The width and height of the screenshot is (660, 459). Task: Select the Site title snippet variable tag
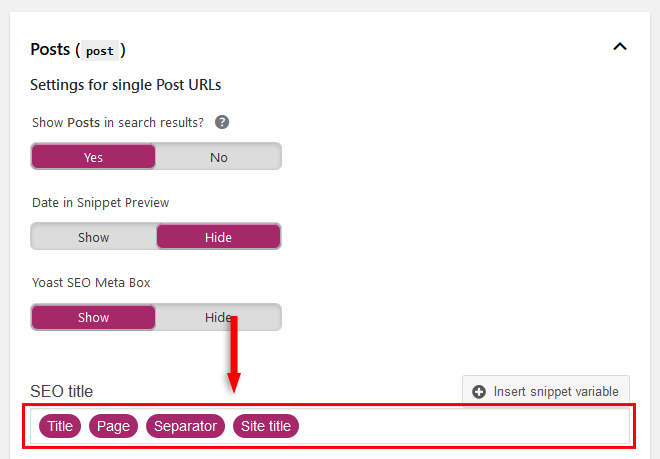click(266, 426)
